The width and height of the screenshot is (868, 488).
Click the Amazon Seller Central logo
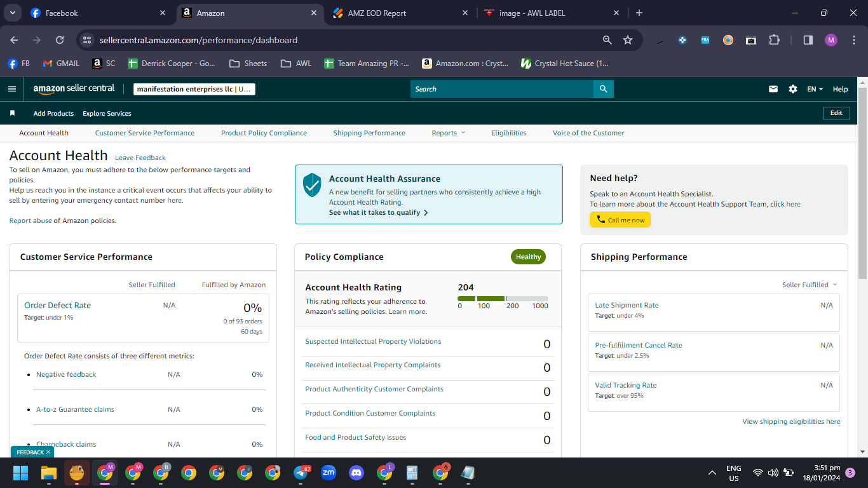pos(74,89)
